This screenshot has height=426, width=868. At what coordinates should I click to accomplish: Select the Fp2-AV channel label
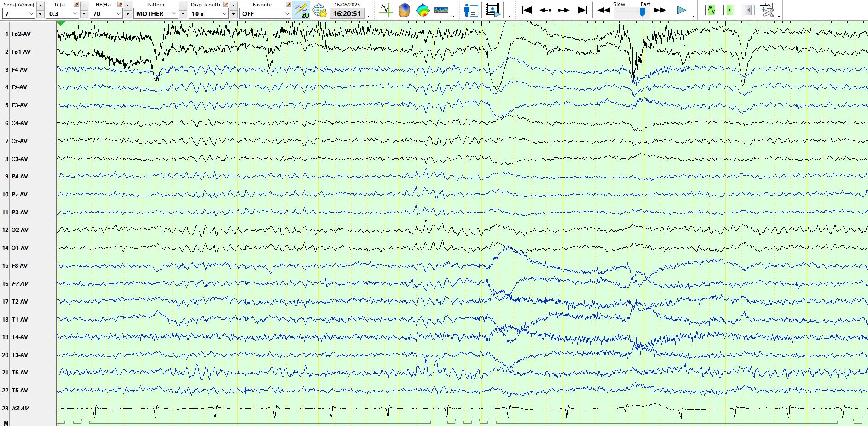click(21, 34)
